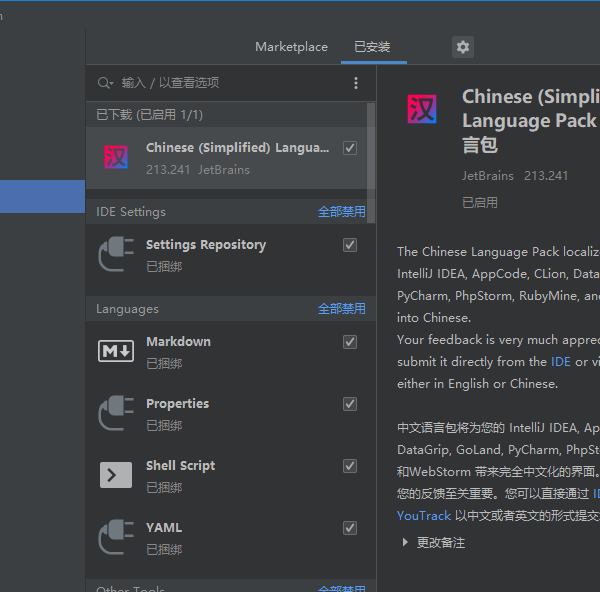Open the three-dot options menu near search
The image size is (600, 592).
(x=356, y=83)
